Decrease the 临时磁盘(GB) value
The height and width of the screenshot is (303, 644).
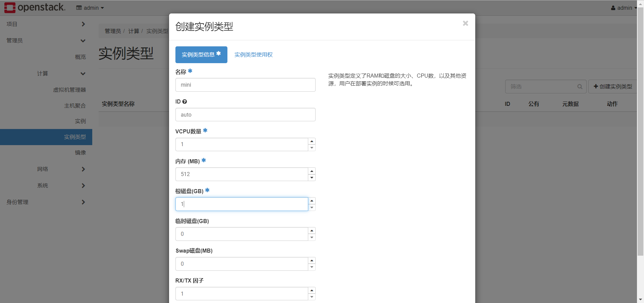click(x=312, y=237)
